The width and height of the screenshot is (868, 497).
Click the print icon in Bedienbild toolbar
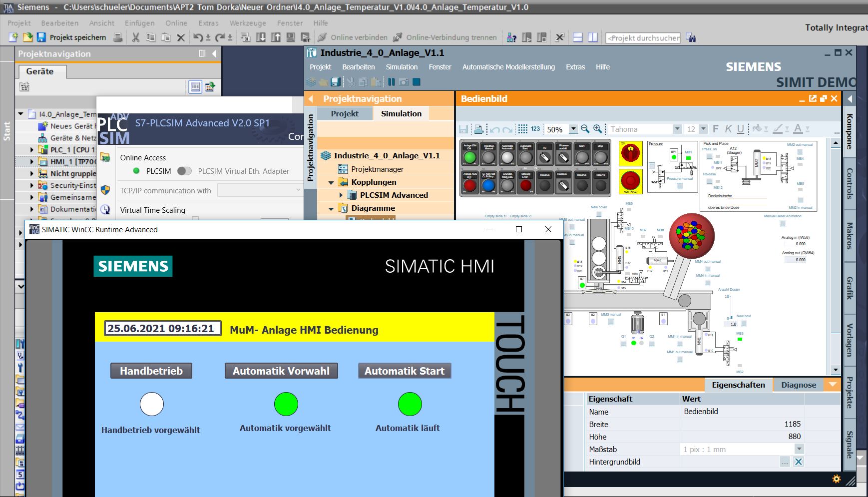tap(478, 129)
